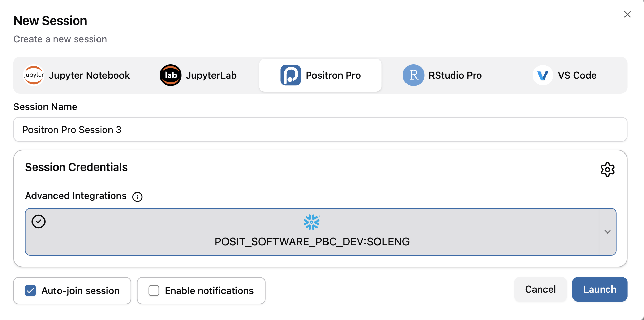
Task: Enable notifications checkbox
Action: pos(154,291)
